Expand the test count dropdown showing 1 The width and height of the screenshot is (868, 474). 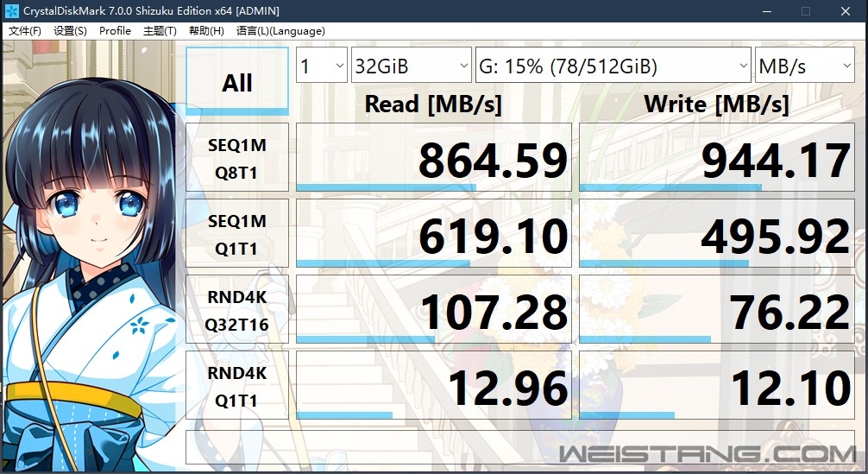tap(322, 66)
